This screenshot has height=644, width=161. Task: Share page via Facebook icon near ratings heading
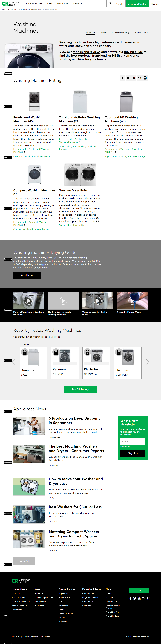[x=123, y=78]
